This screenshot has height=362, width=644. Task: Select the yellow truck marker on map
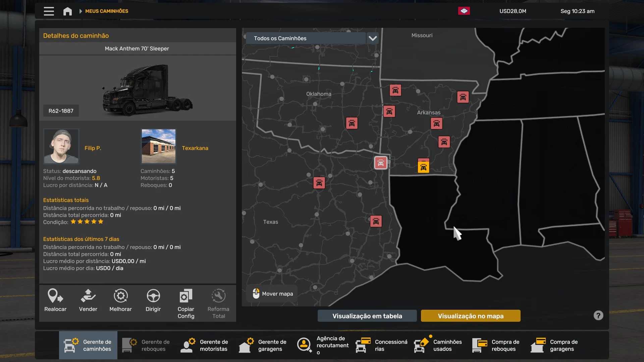coord(423,167)
